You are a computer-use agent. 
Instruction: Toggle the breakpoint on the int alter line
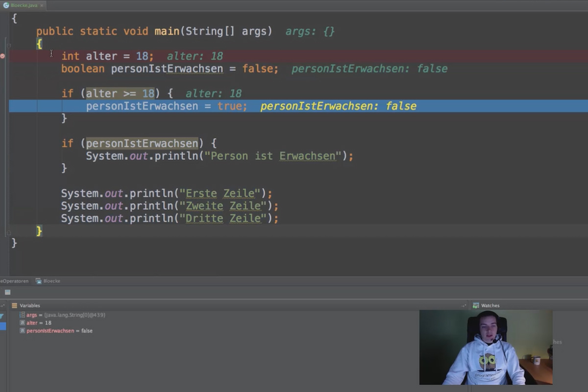tap(2, 56)
